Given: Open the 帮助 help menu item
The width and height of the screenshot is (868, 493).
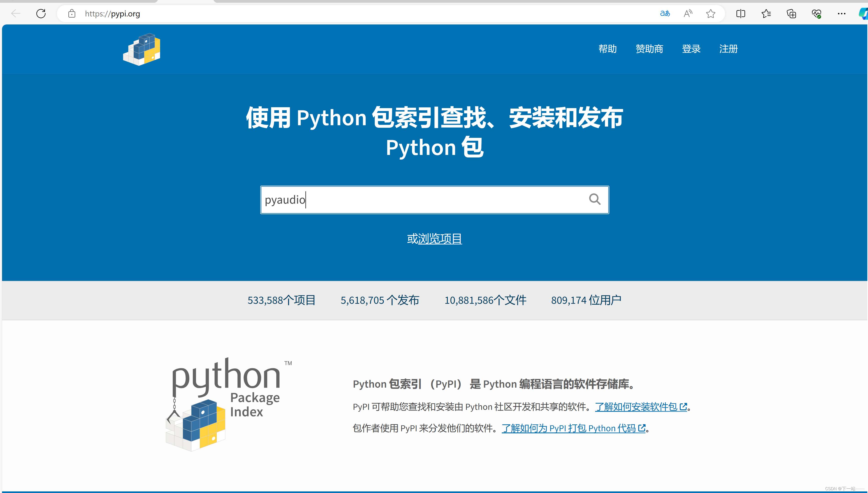Looking at the screenshot, I should [x=607, y=49].
